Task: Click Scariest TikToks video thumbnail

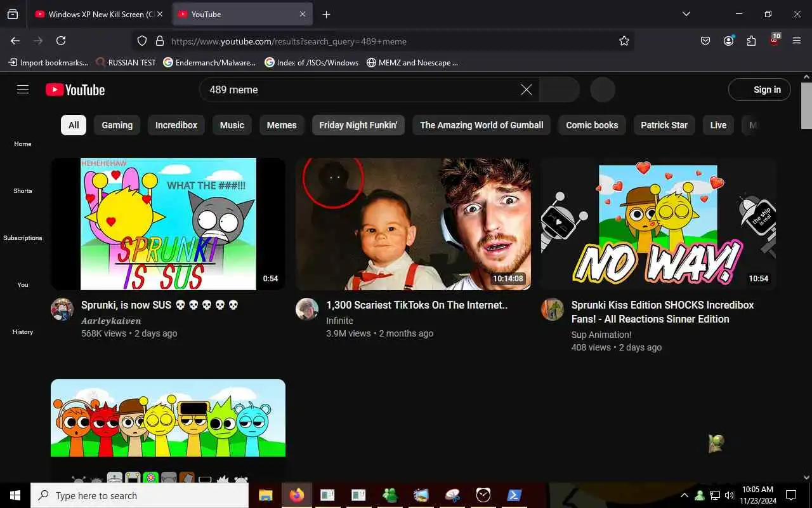Action: [x=413, y=224]
